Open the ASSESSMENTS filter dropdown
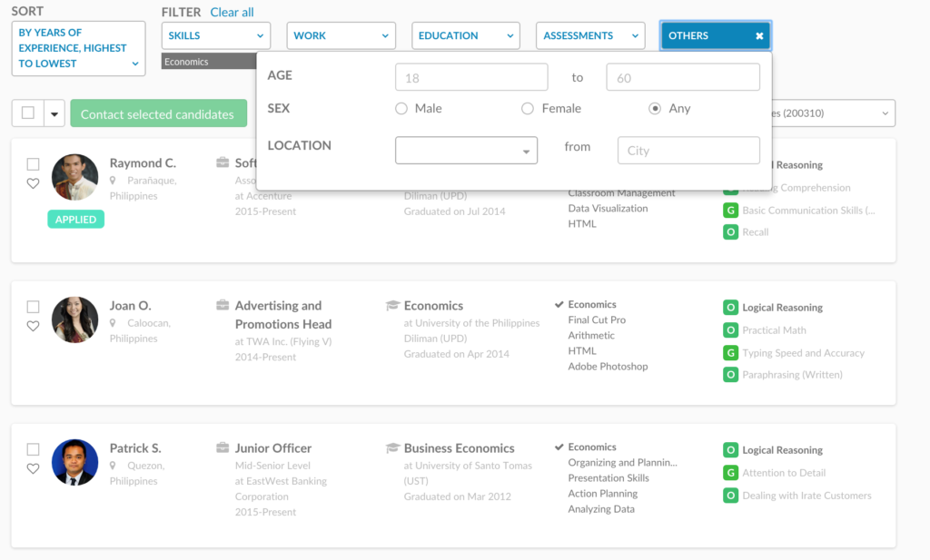Image resolution: width=930 pixels, height=560 pixels. tap(590, 35)
